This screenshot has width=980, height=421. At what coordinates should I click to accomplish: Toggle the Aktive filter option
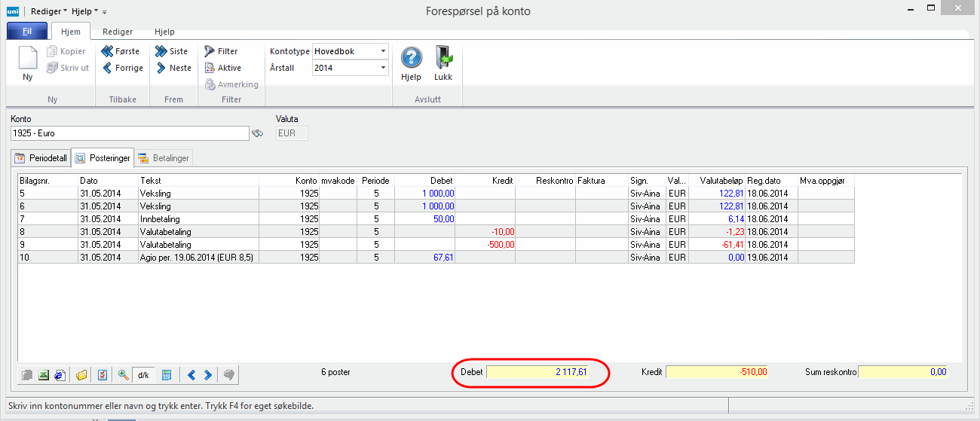[x=222, y=68]
